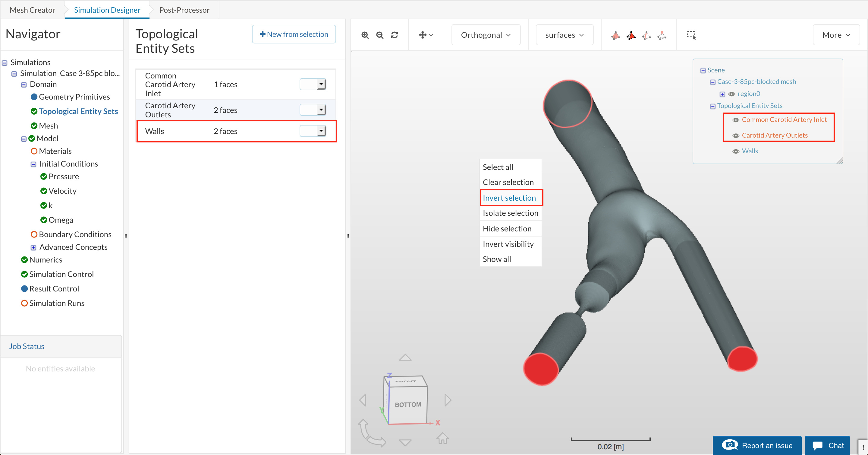
Task: Activate the box selection tool
Action: coord(691,35)
